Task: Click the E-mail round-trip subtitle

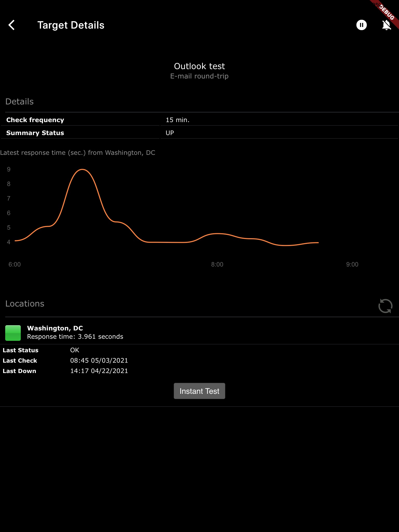Action: tap(199, 76)
